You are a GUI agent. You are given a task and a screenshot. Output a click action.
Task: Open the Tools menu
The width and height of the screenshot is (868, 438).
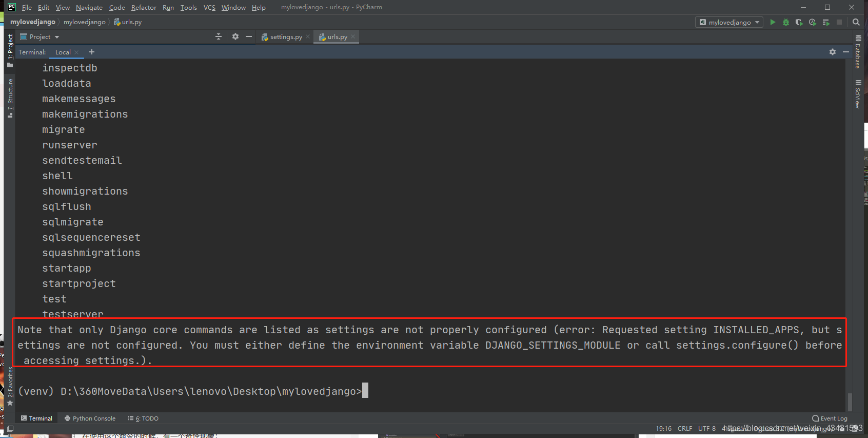pyautogui.click(x=188, y=7)
